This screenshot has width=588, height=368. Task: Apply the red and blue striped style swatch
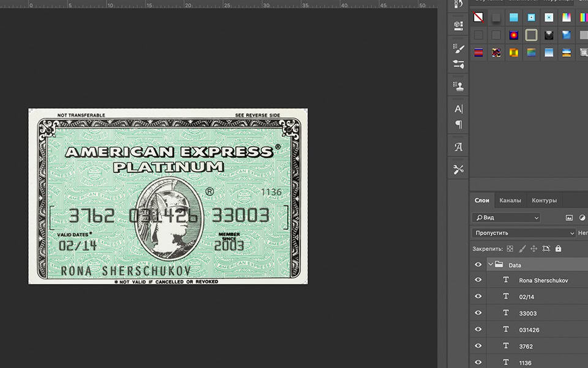pos(478,53)
